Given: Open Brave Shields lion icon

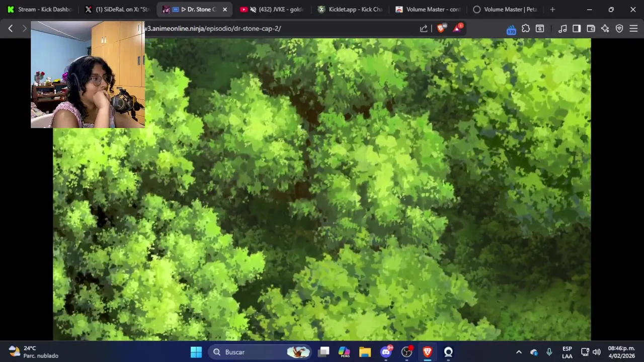Looking at the screenshot, I should (x=441, y=29).
